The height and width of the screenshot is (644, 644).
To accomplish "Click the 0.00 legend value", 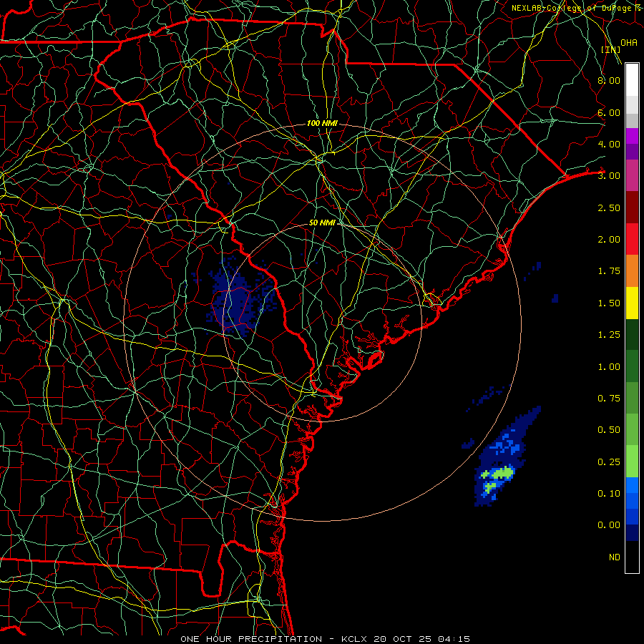I will [x=609, y=525].
